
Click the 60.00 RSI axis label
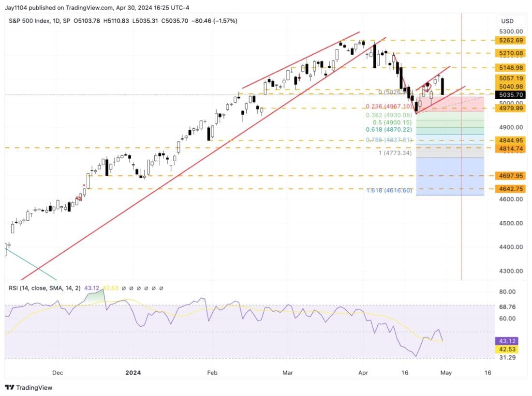tap(507, 318)
